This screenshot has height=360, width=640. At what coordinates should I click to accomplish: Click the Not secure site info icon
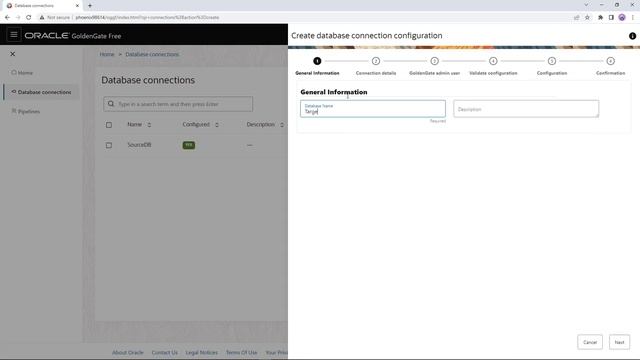[42, 18]
